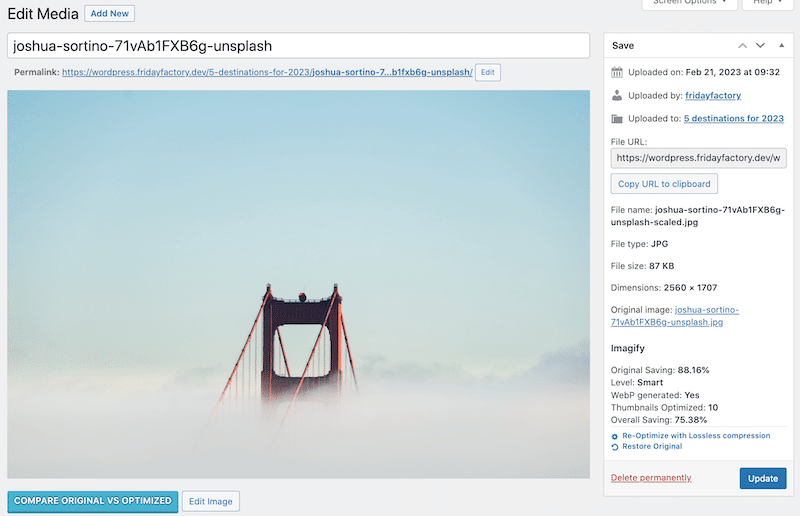This screenshot has height=516, width=800.
Task: Click Re-Optimize with Lossless compression link
Action: (696, 436)
